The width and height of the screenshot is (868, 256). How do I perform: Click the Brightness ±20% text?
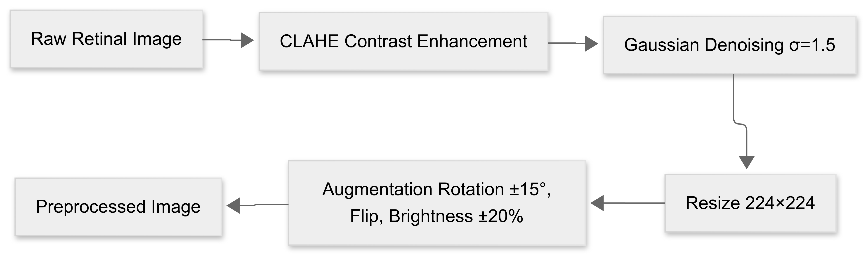[455, 216]
